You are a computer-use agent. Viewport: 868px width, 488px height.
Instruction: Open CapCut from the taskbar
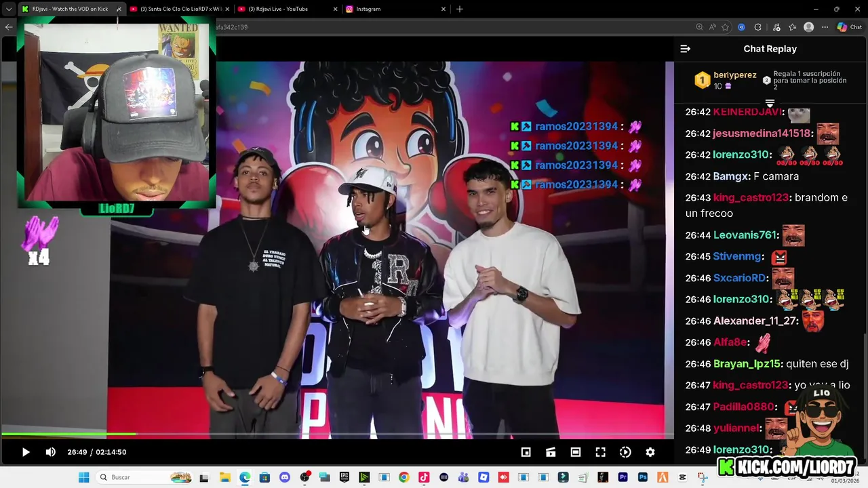pos(682,477)
